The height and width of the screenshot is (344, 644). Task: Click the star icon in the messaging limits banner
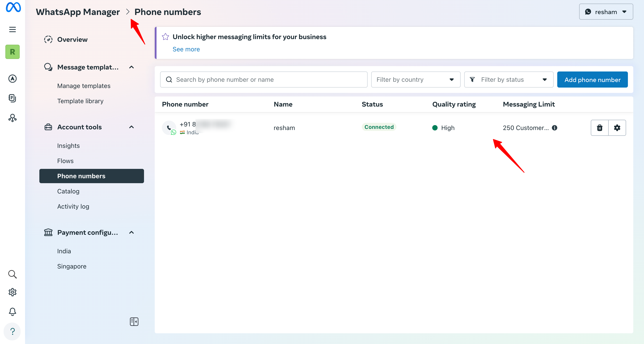tap(165, 37)
